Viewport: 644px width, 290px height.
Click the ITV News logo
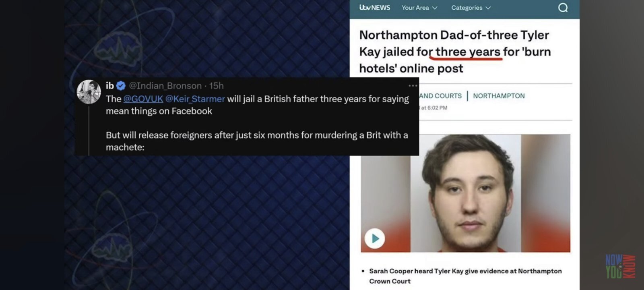click(x=374, y=8)
